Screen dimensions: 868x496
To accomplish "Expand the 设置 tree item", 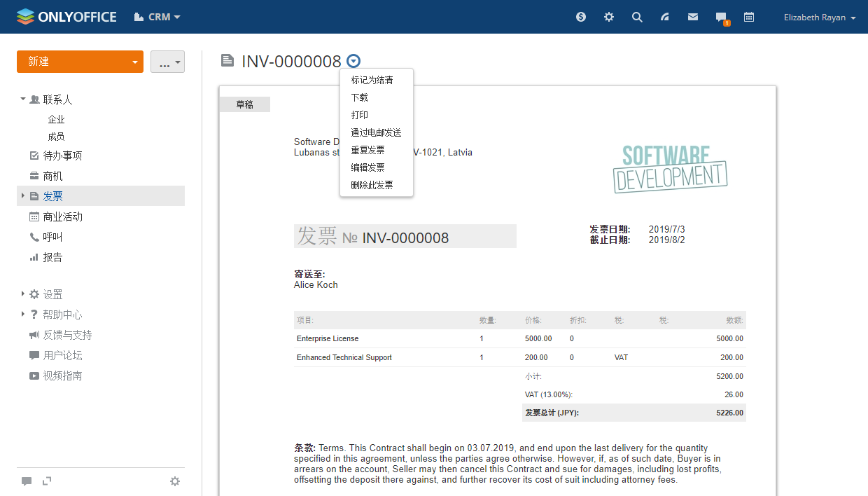I will pyautogui.click(x=23, y=294).
